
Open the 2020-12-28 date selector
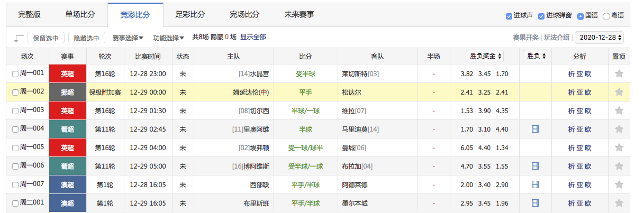pyautogui.click(x=599, y=38)
